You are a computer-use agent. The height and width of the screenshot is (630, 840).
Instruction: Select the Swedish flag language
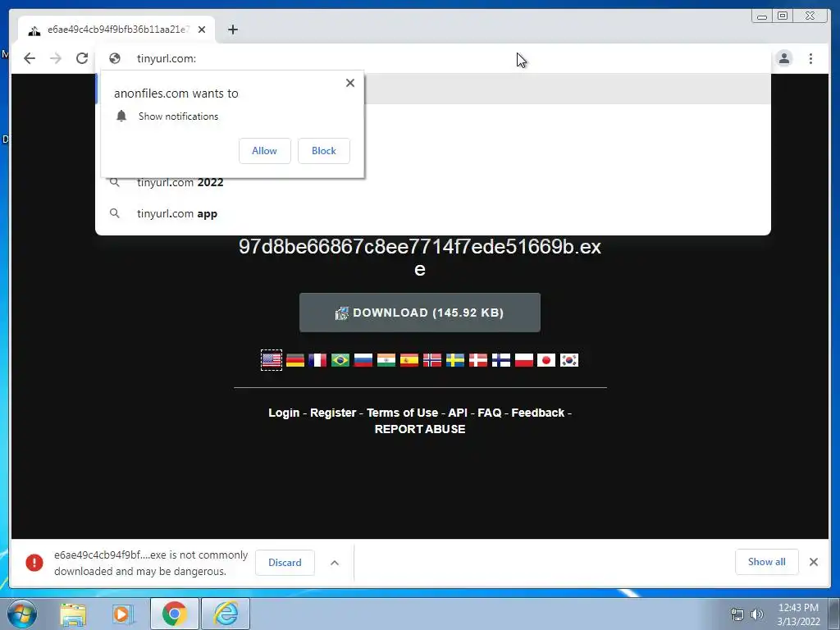click(455, 360)
